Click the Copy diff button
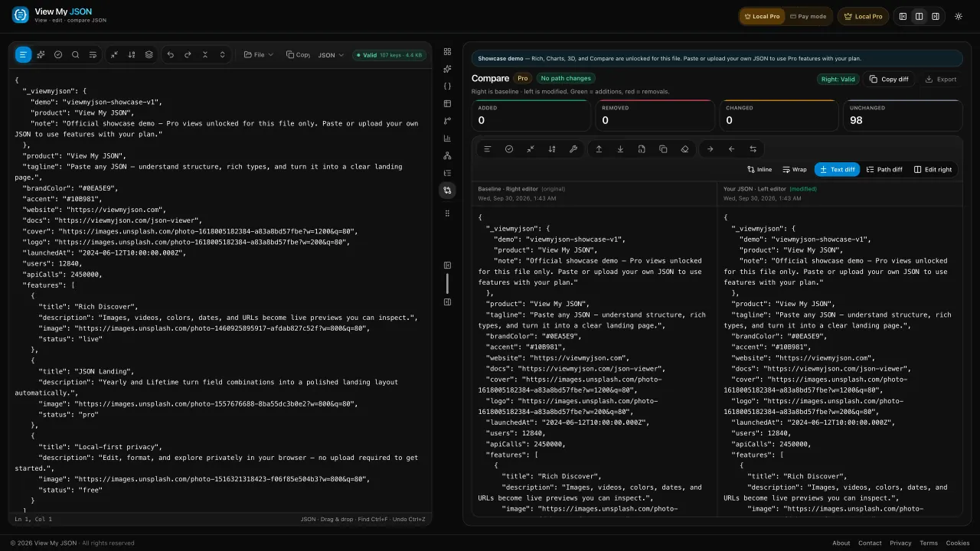The image size is (980, 551). (889, 79)
